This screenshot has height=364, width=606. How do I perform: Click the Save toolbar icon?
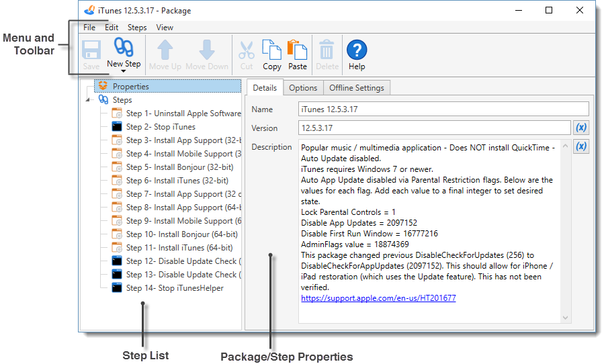coord(91,50)
